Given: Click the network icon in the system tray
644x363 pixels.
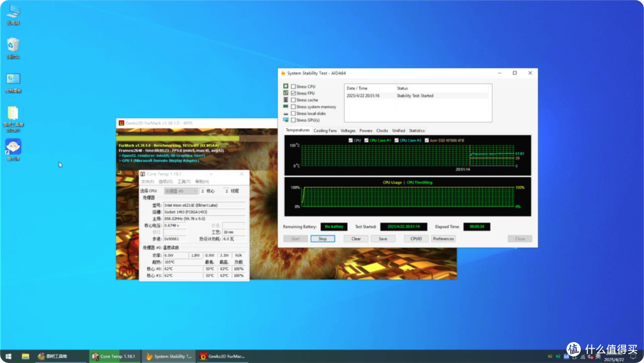Looking at the screenshot, I should 583,356.
